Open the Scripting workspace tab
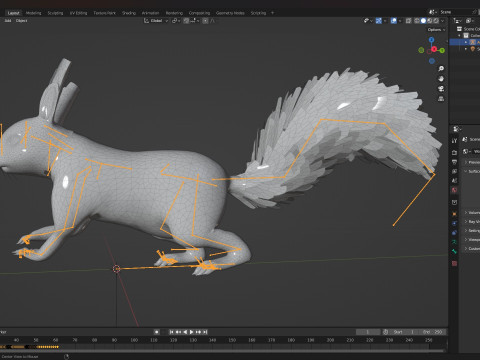Image resolution: width=480 pixels, height=360 pixels. tap(258, 13)
